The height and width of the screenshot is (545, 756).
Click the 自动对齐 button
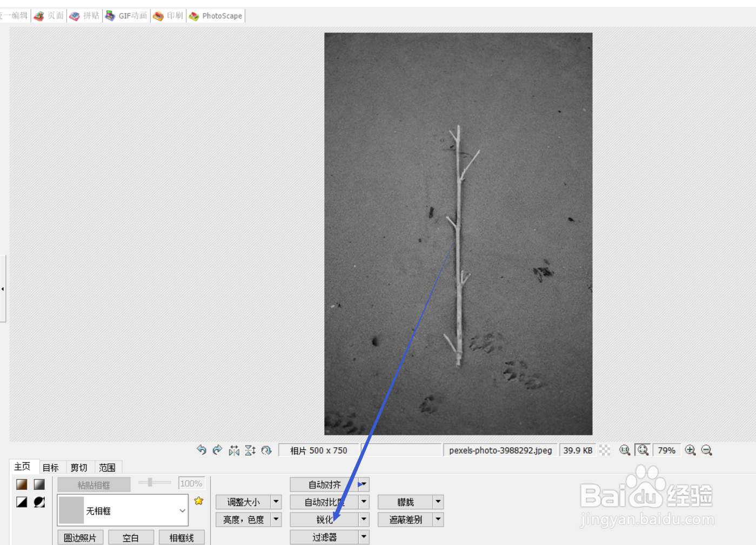point(324,485)
